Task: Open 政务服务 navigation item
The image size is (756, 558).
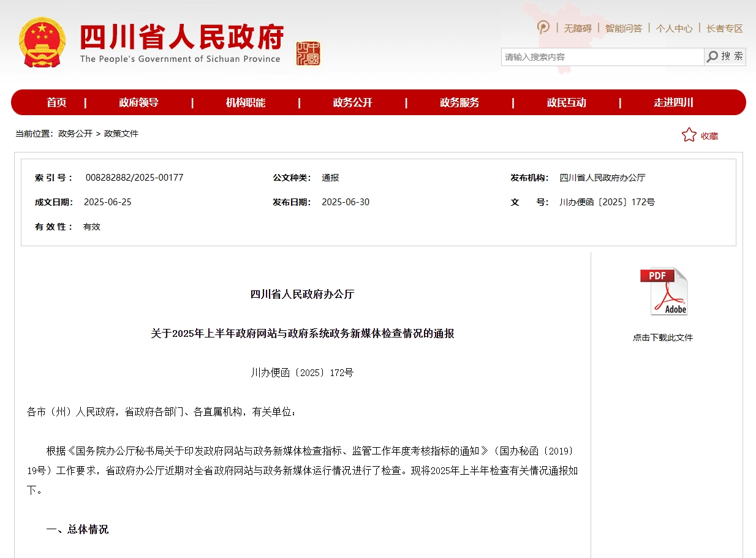Action: (x=459, y=103)
